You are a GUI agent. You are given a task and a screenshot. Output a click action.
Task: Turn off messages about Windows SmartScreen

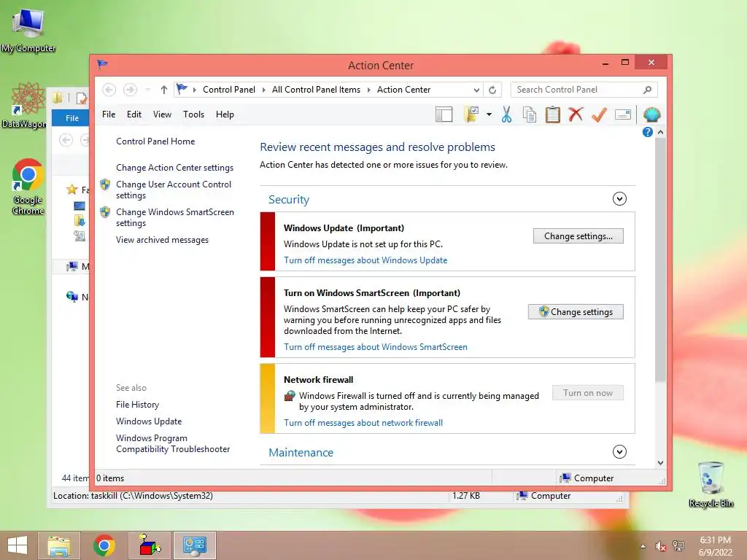376,347
